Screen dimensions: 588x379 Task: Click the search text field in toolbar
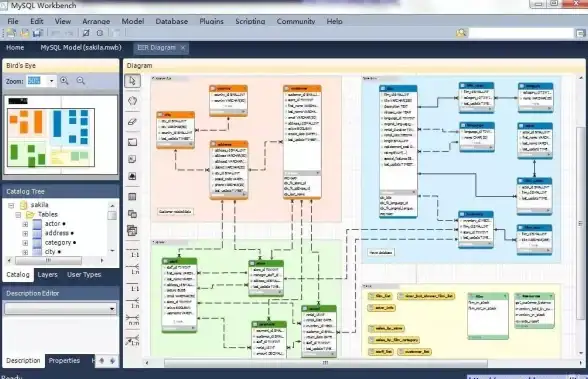point(521,33)
